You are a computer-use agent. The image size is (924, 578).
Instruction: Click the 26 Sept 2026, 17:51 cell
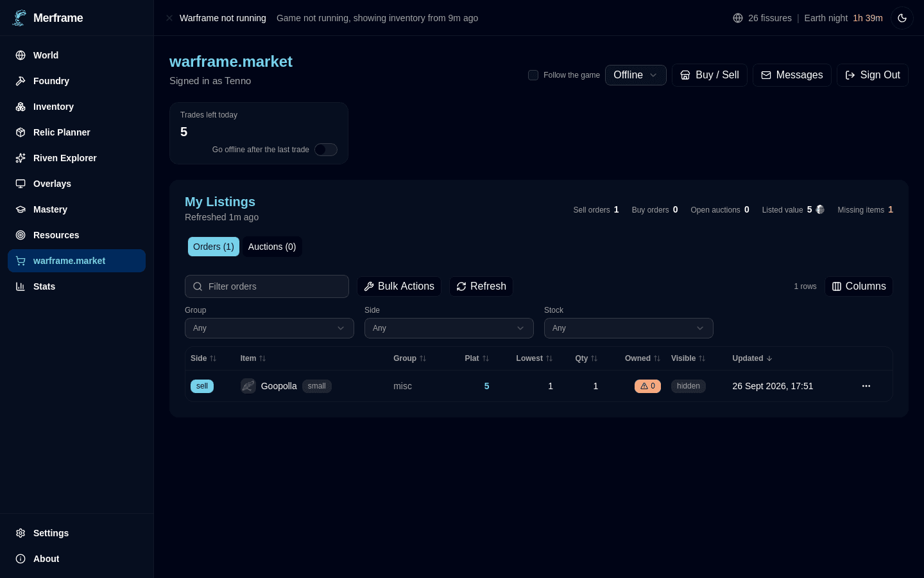tap(773, 386)
